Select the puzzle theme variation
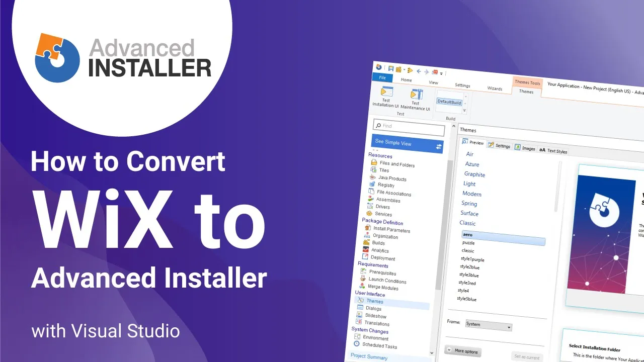 pos(468,243)
